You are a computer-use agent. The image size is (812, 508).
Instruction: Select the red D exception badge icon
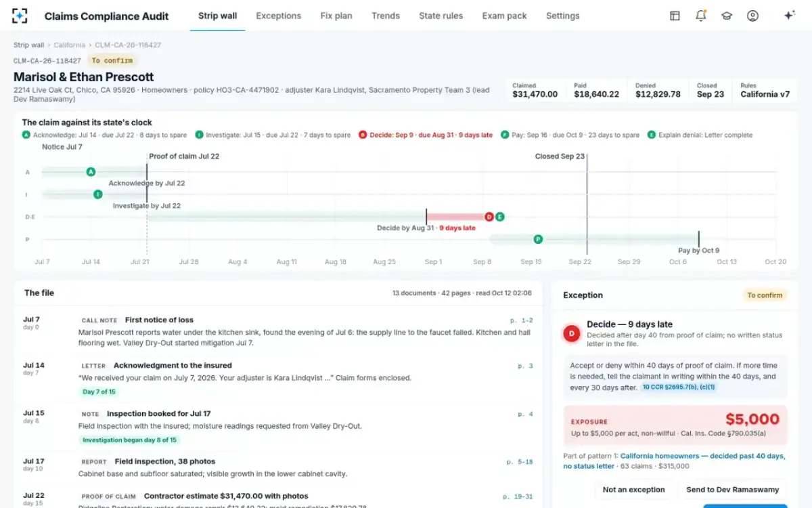tap(572, 333)
